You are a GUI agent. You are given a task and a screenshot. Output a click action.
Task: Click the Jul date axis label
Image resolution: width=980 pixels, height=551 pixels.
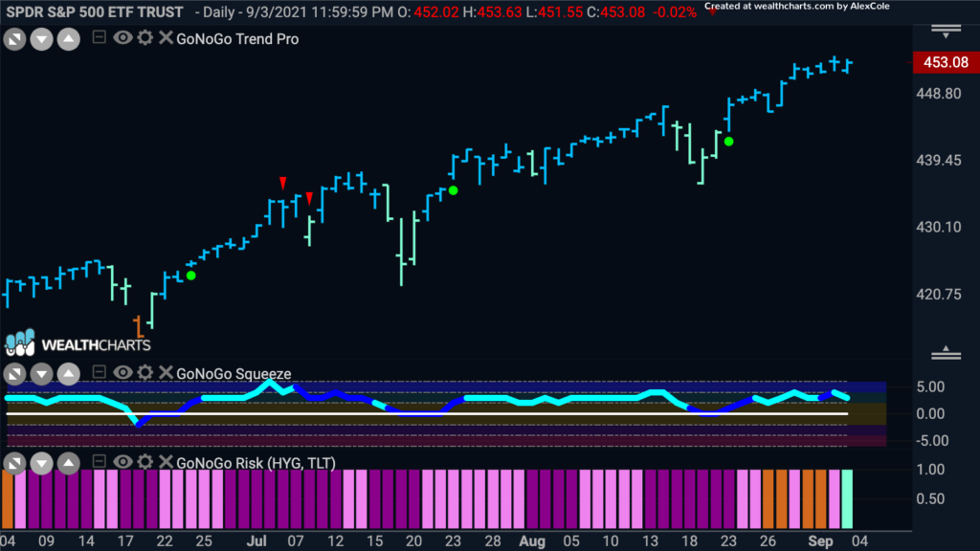(x=256, y=541)
